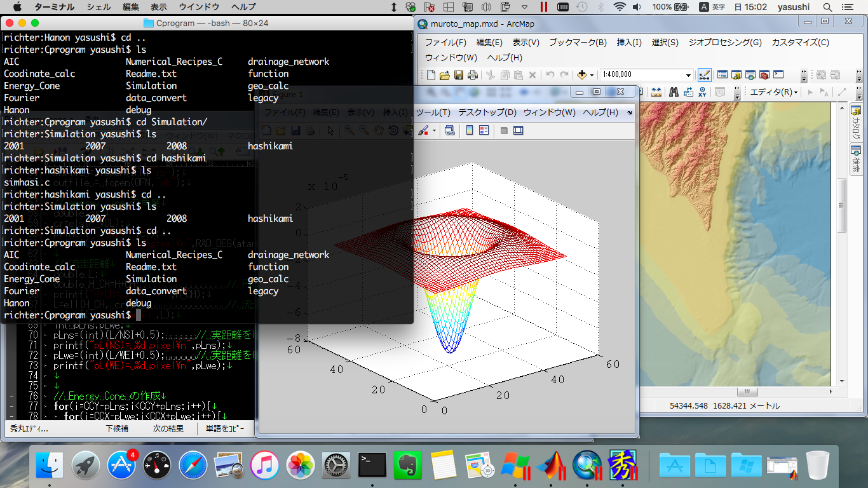Open ArcMap's ブックマーク(B) menu

coord(578,43)
